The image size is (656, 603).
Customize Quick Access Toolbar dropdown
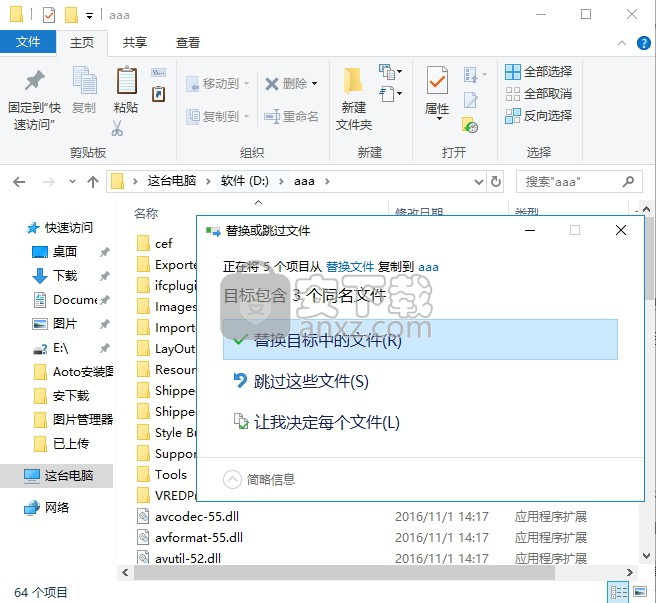[x=90, y=16]
